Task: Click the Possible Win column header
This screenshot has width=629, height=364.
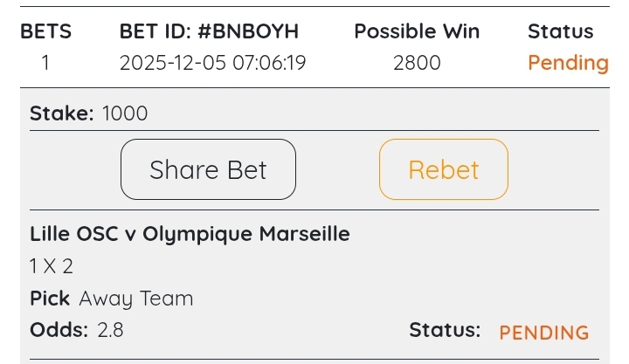Action: (x=417, y=31)
